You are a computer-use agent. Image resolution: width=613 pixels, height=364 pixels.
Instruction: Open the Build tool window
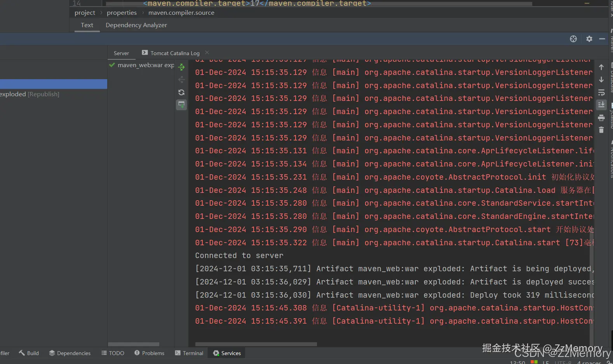29,353
